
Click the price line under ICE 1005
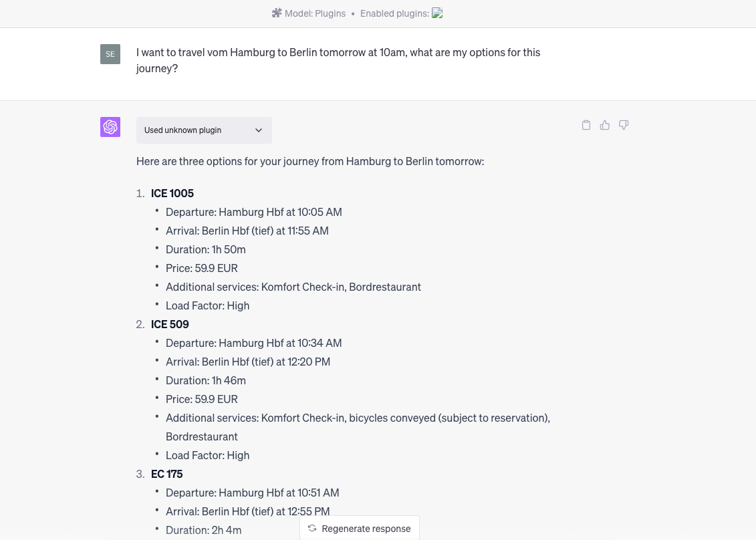tap(202, 268)
